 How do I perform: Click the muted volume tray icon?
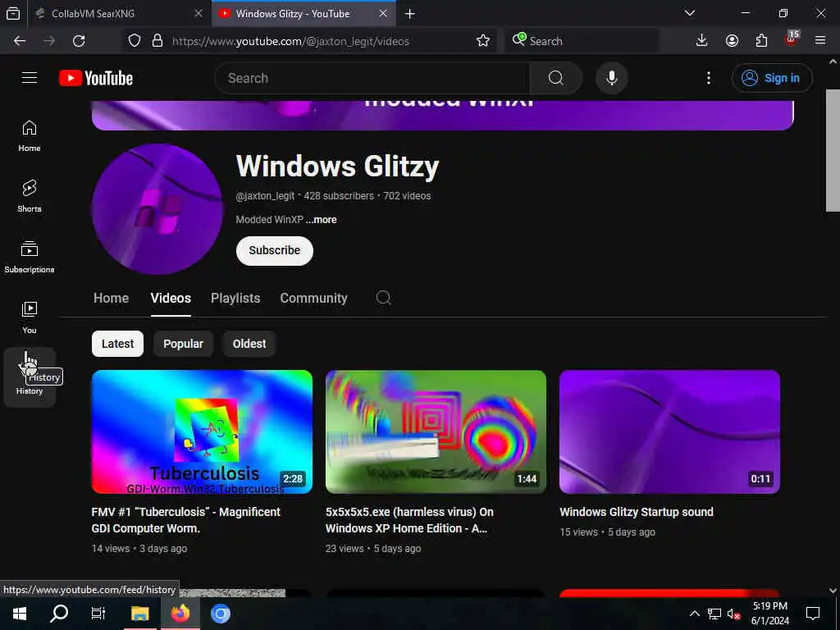pos(733,614)
